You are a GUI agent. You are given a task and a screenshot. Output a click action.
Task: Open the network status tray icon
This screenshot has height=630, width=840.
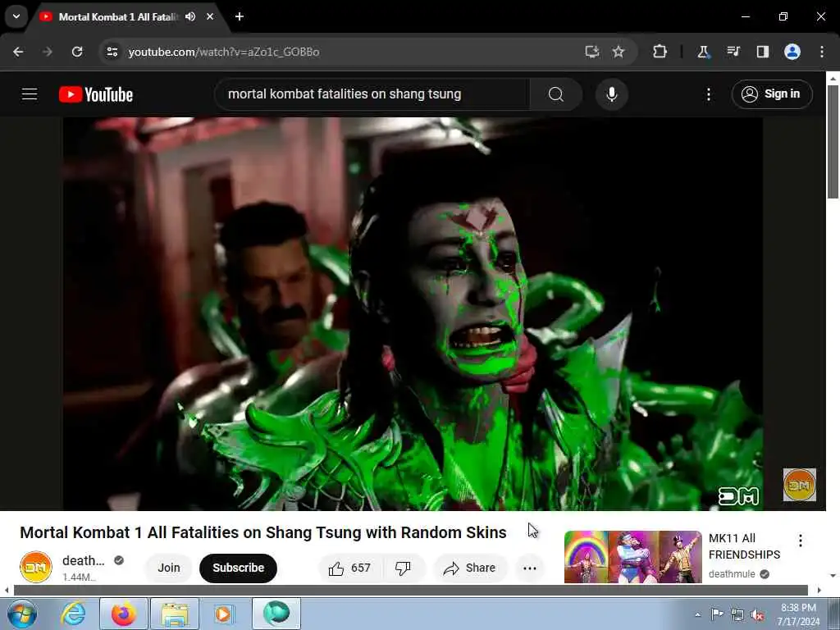(737, 614)
